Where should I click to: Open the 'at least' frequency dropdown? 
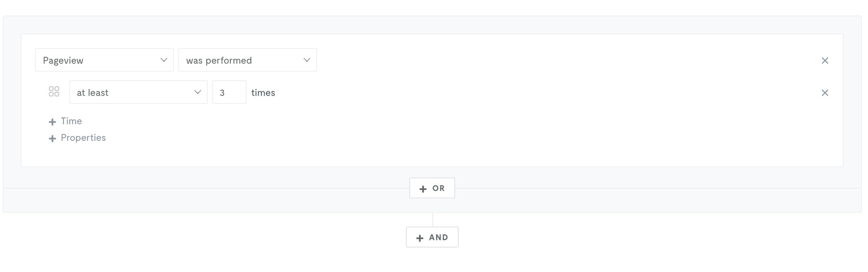coord(139,92)
